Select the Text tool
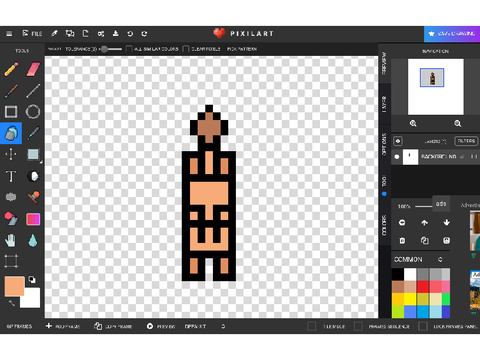480x360 pixels. [x=11, y=176]
